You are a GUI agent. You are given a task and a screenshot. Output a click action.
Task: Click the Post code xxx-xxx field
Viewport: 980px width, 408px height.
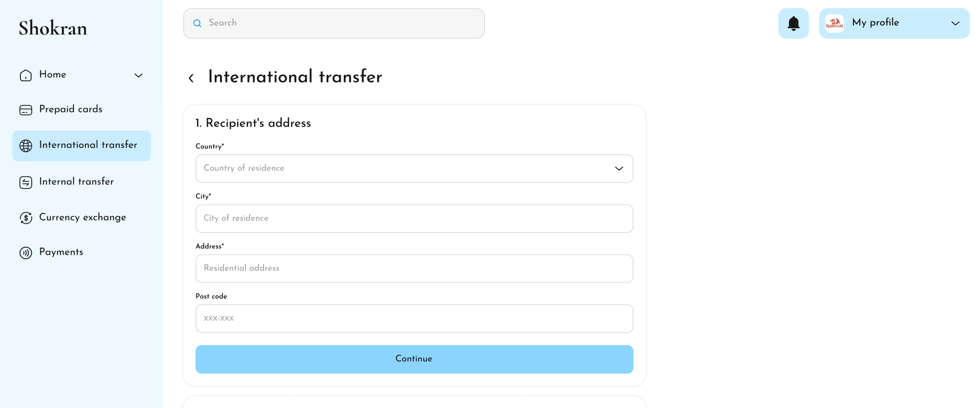pos(414,318)
